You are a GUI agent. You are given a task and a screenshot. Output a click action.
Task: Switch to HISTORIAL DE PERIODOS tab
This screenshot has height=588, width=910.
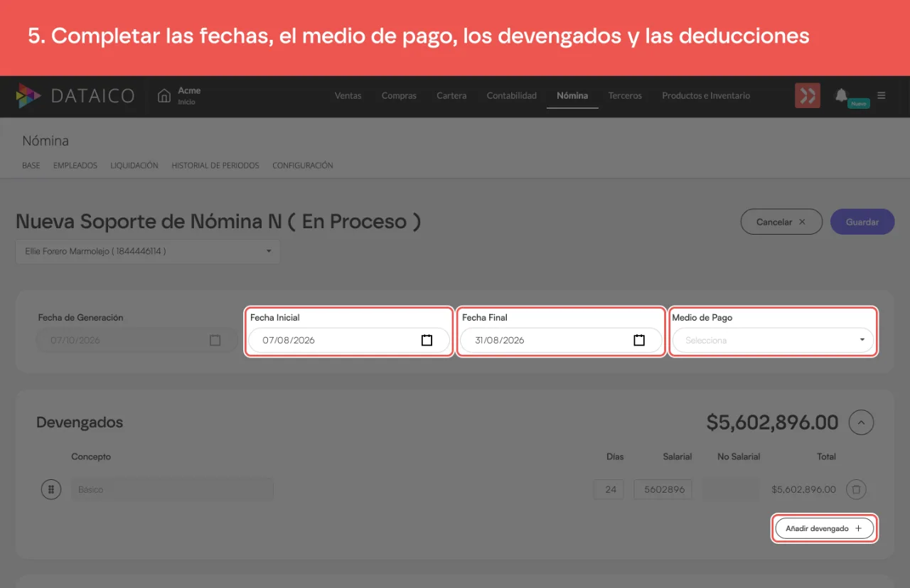(x=215, y=166)
